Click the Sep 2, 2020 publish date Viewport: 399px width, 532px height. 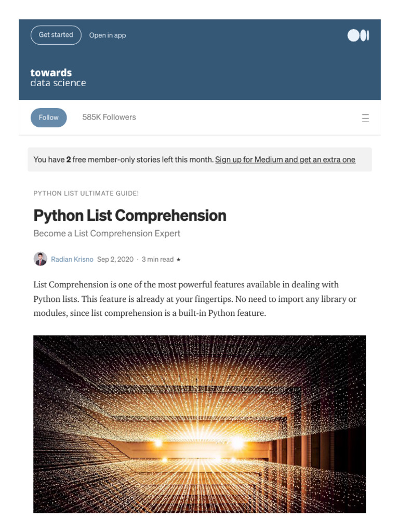point(115,259)
